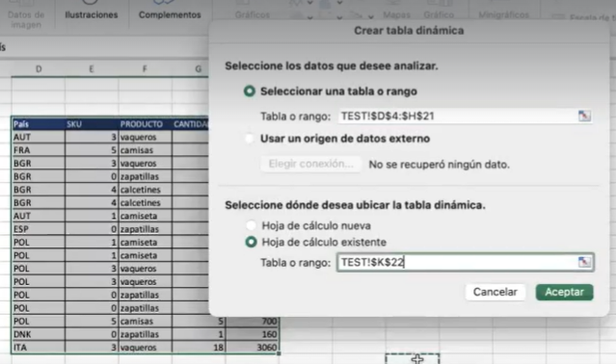Click range picker icon beside TEST!$D$4:$H$21
Viewport: 616px width, 364px height.
584,116
